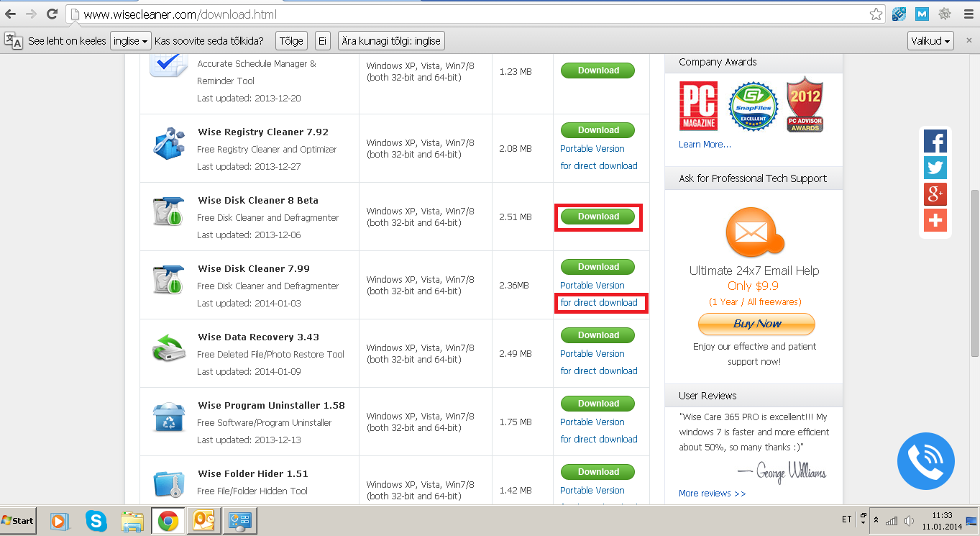
Task: Click the Tõlge translate button
Action: tap(291, 41)
